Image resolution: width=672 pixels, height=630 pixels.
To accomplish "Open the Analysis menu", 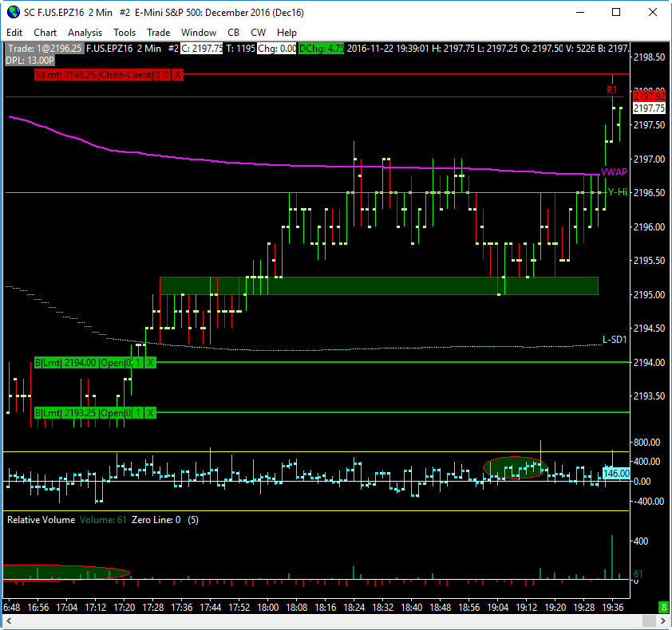I will click(x=85, y=33).
